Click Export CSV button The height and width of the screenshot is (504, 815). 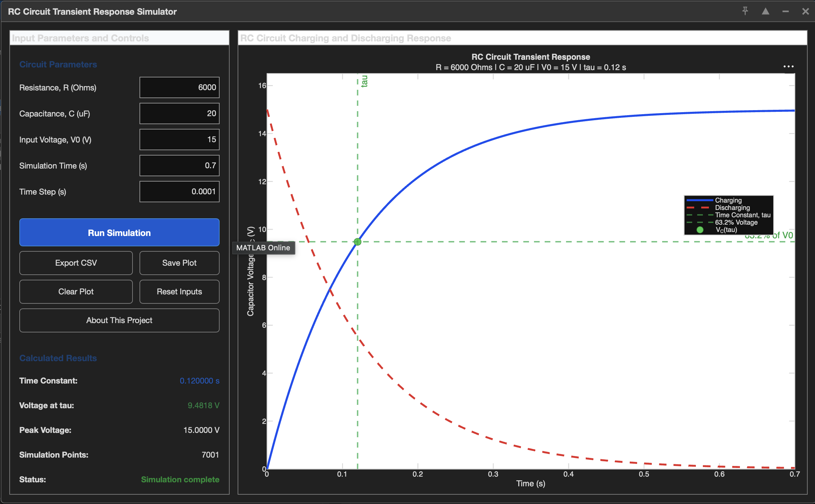click(76, 263)
